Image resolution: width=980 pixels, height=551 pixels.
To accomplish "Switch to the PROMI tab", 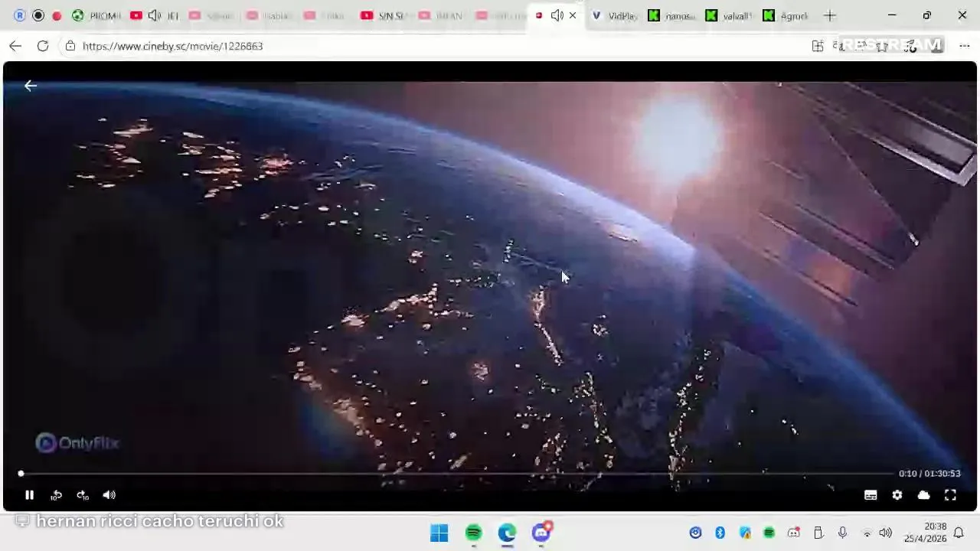I will tap(96, 15).
